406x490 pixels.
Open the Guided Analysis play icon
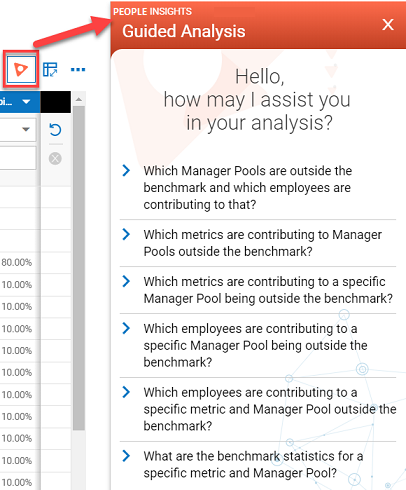[x=21, y=69]
